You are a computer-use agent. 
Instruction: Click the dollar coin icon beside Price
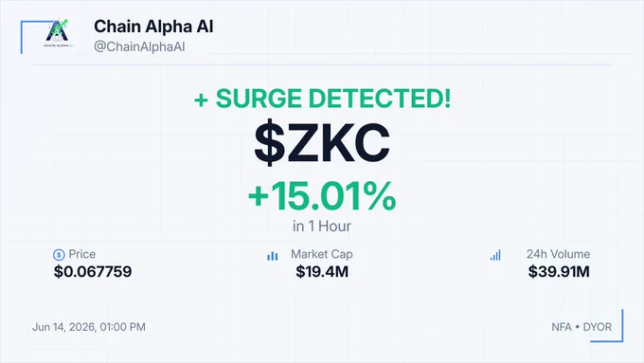(x=59, y=255)
